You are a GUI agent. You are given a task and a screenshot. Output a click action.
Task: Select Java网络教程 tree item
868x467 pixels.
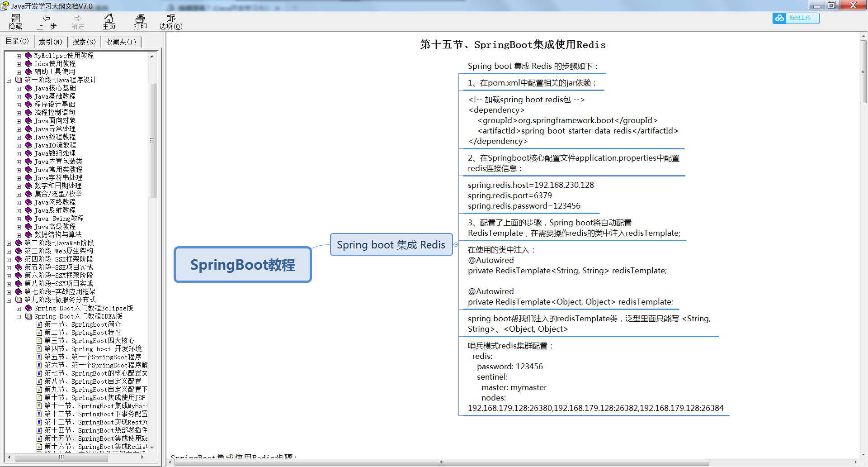[55, 202]
